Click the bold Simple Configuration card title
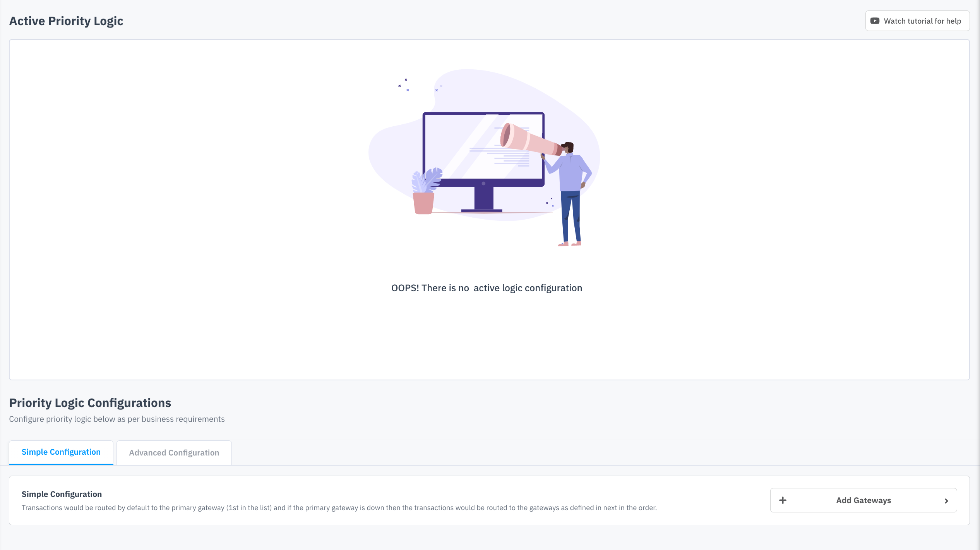This screenshot has width=980, height=550. pos(62,494)
